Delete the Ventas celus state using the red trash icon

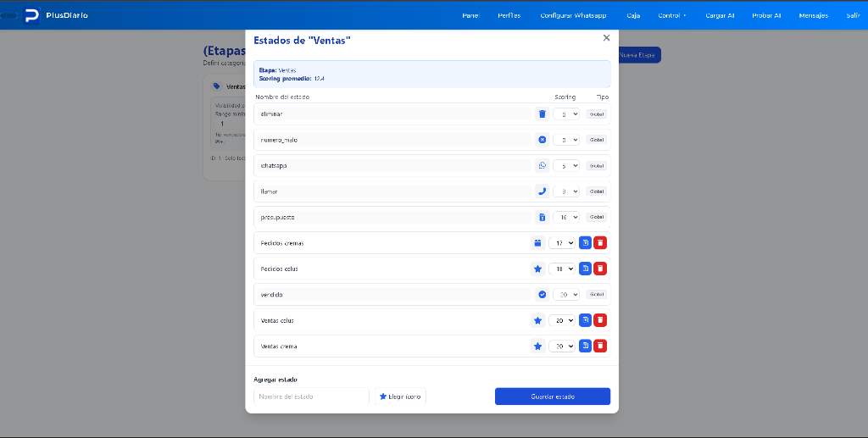(600, 320)
